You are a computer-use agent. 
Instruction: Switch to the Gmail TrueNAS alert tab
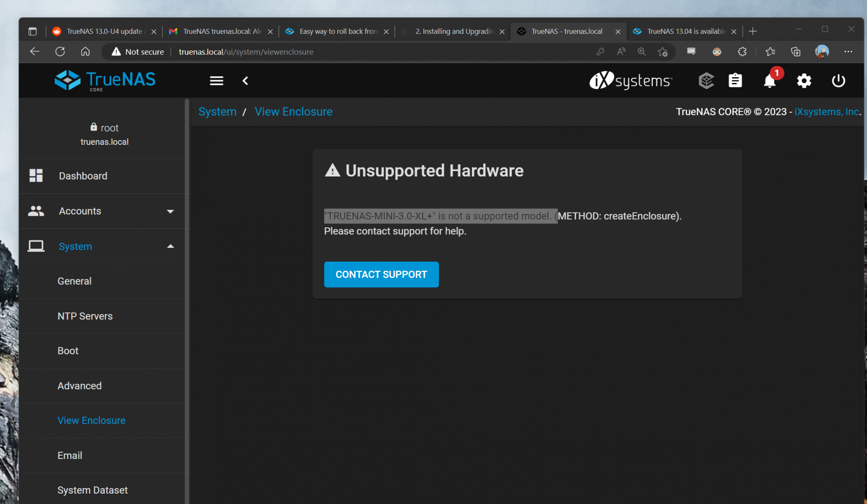click(x=220, y=31)
